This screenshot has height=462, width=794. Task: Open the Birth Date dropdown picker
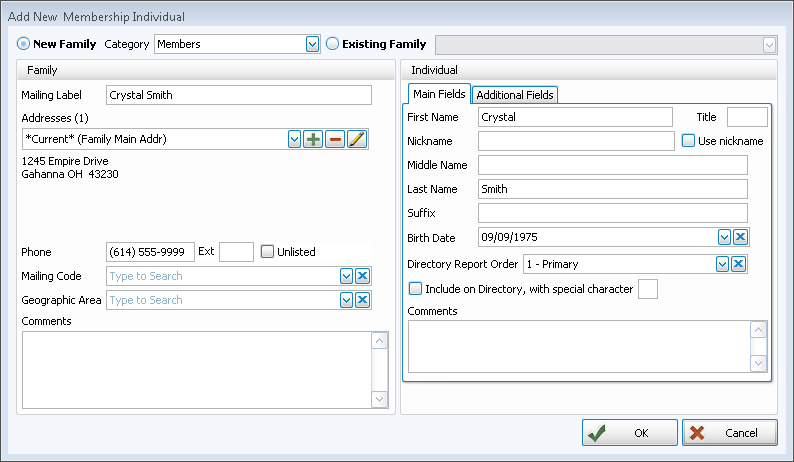(724, 237)
